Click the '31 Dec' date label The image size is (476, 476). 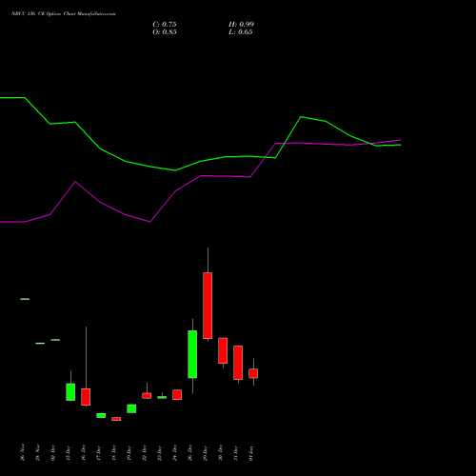(x=236, y=452)
